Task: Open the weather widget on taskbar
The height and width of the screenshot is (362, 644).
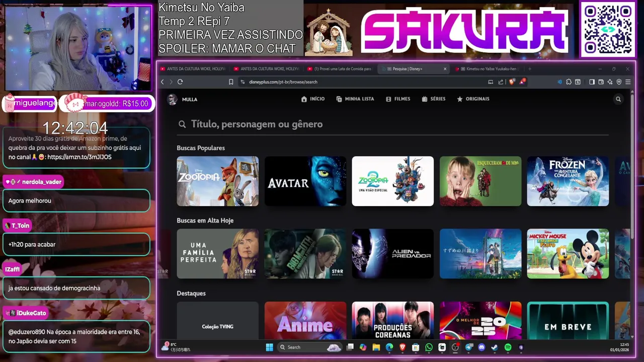Action: (176, 347)
